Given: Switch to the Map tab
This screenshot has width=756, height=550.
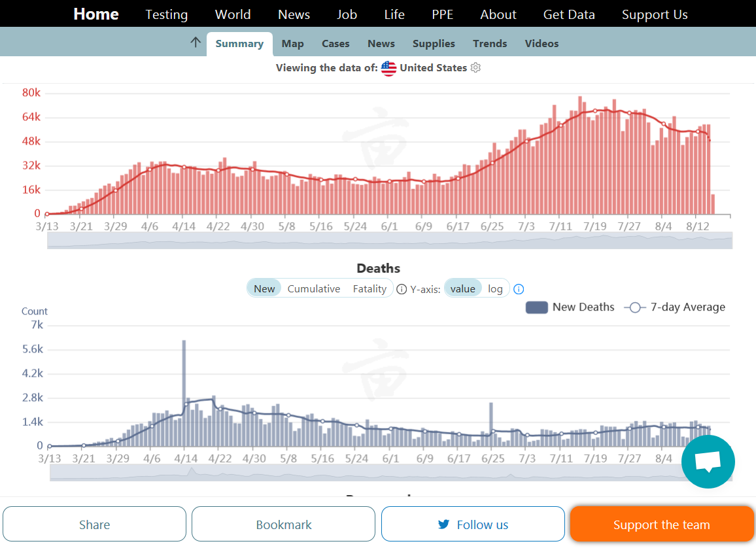Looking at the screenshot, I should pos(292,44).
